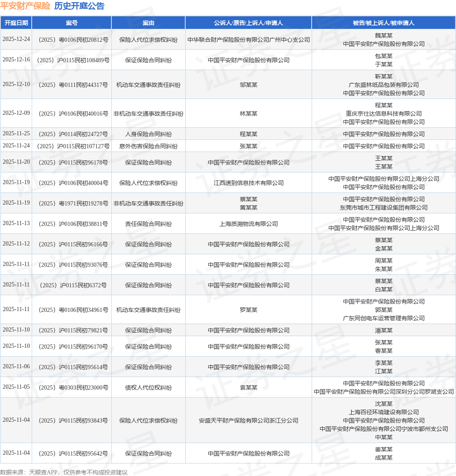This screenshot has width=456, height=476.
Task: Click defendant 广东同创电车运营管理有限公司
Action: pyautogui.click(x=384, y=318)
